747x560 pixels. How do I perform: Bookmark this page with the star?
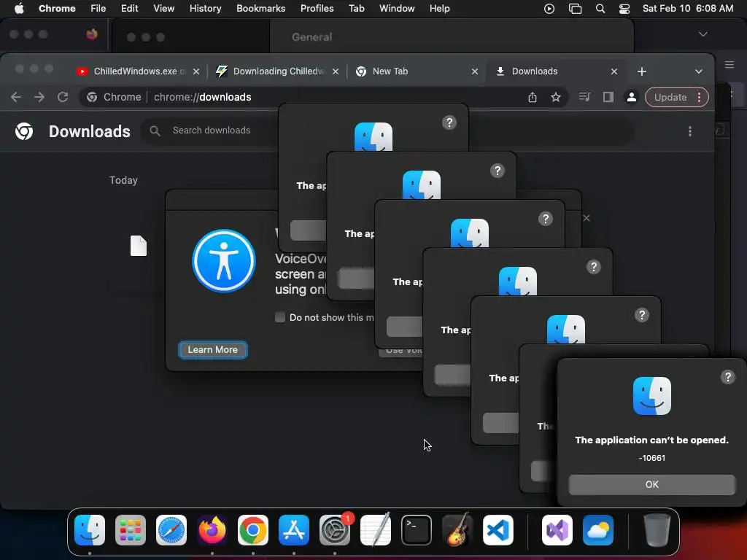555,97
